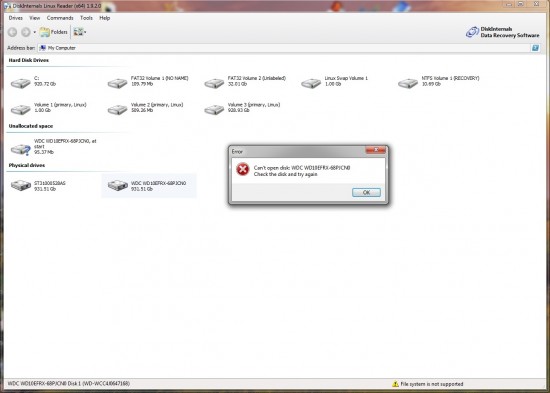
Task: Click the Can't open disk error message
Action: pos(302,171)
